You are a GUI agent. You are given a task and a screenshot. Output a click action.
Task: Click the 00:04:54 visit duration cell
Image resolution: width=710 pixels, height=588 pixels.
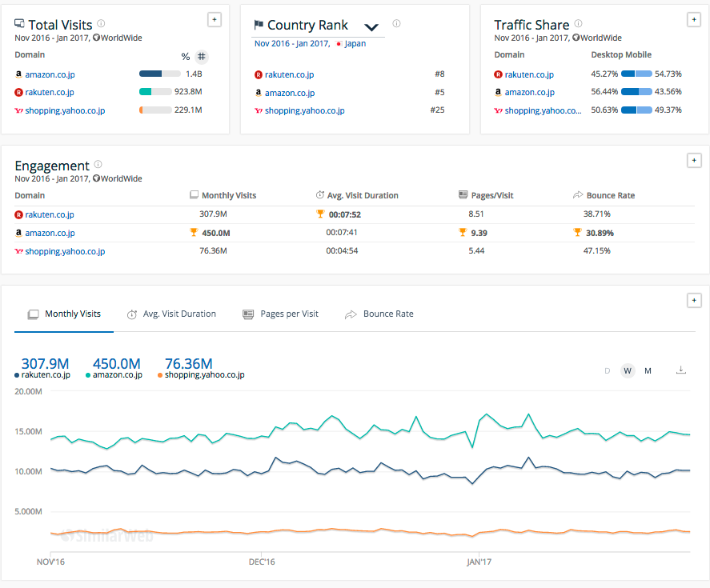[x=342, y=250]
